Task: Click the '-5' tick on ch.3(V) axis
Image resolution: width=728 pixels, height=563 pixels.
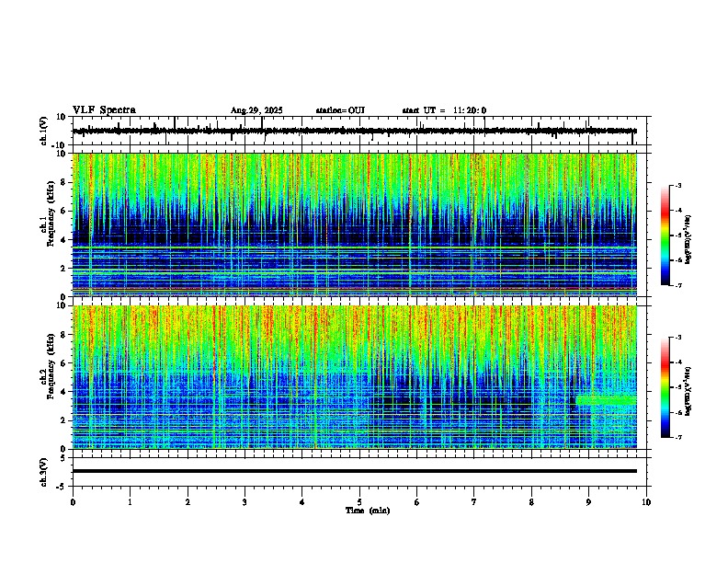Action: [x=62, y=487]
